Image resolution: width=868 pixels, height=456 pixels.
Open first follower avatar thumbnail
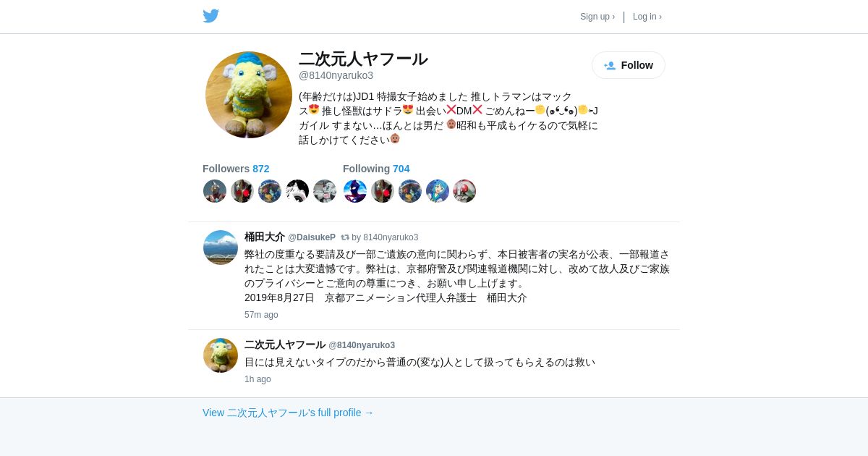point(215,191)
